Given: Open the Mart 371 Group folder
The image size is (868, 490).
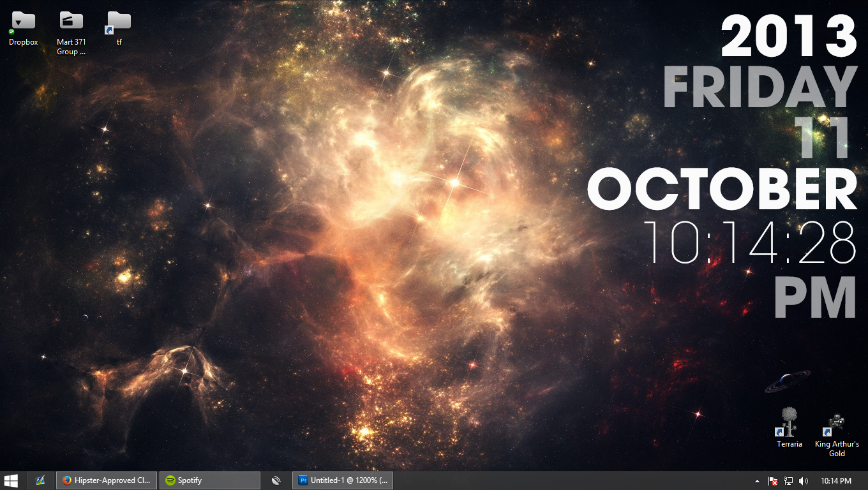Looking at the screenshot, I should (71, 33).
